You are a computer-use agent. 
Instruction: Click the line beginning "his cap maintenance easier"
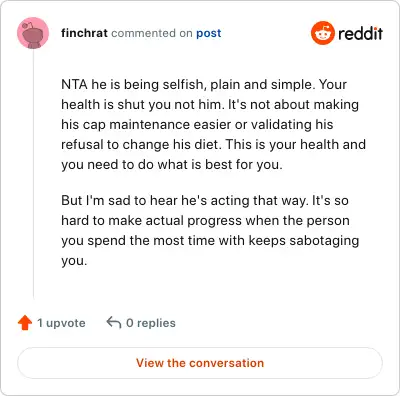point(197,124)
